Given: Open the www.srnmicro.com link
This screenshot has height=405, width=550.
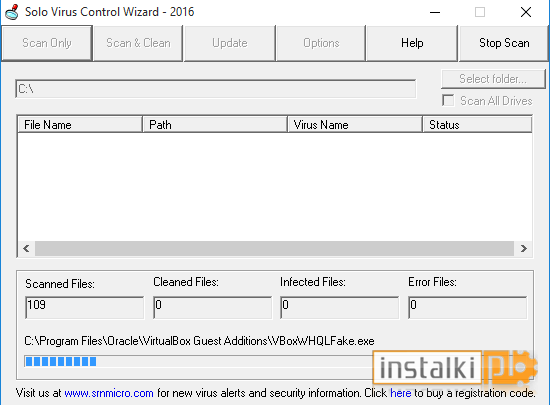Looking at the screenshot, I should 109,393.
